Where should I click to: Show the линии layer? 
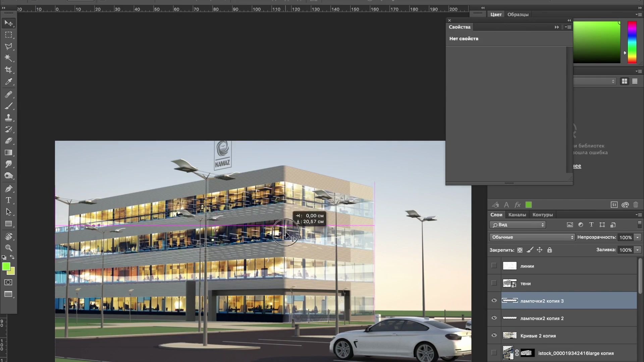[x=494, y=266]
